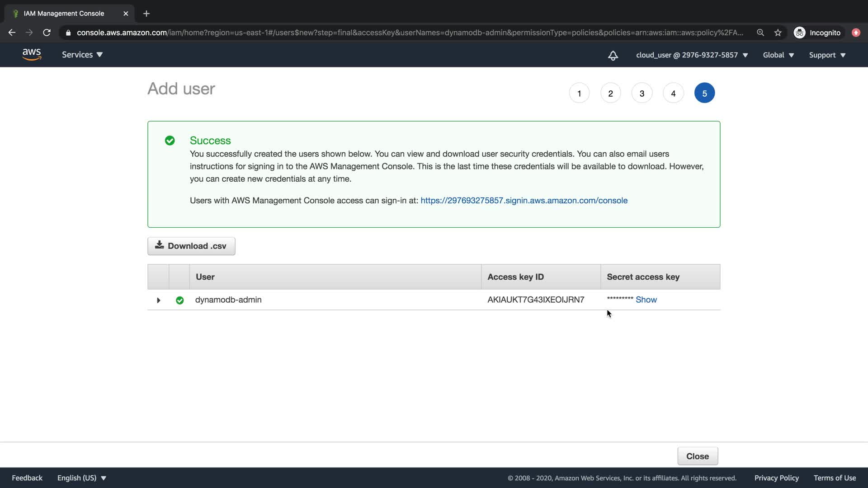This screenshot has height=488, width=868.
Task: Open the cloud_user account dropdown
Action: (692, 55)
